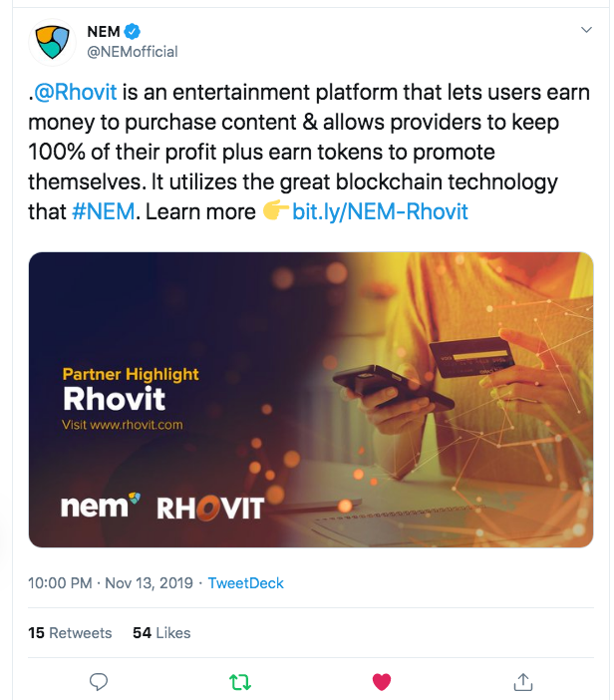Click the NEM profile avatar logo

pyautogui.click(x=52, y=43)
